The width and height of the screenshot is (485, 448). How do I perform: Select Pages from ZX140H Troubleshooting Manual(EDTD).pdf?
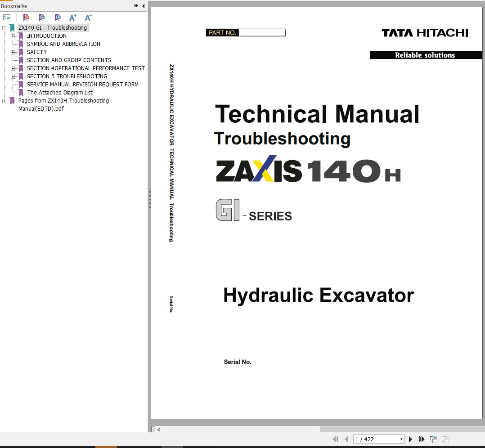tap(63, 104)
